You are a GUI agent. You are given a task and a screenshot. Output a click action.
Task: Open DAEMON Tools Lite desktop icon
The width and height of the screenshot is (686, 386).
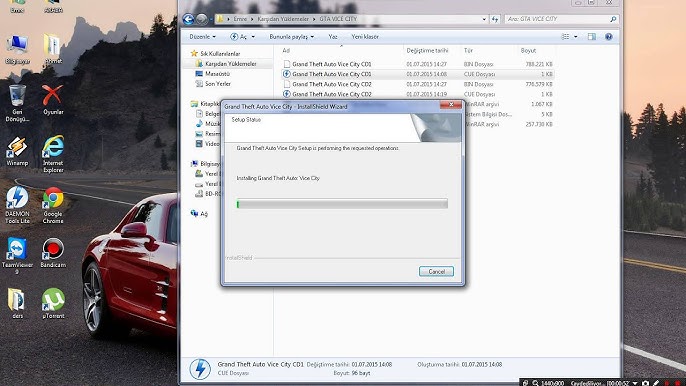[x=18, y=205]
